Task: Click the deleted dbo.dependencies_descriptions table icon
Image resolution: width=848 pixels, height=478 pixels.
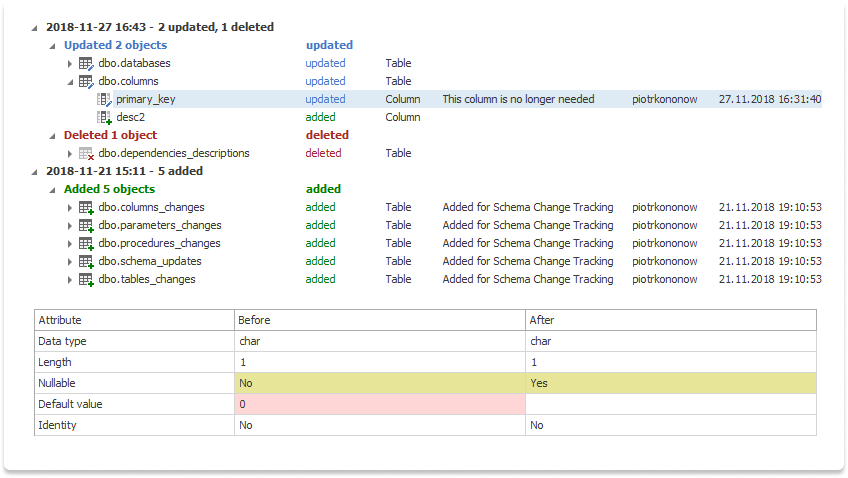Action: [x=86, y=154]
